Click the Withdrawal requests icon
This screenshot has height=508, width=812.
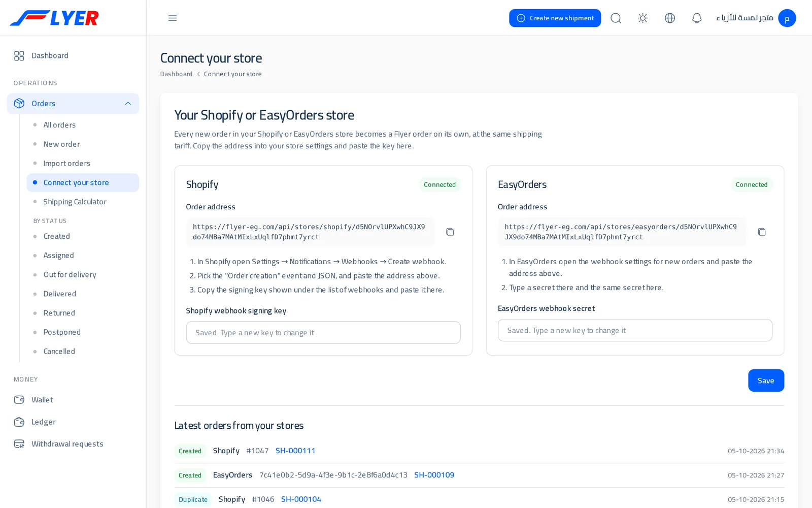click(19, 444)
